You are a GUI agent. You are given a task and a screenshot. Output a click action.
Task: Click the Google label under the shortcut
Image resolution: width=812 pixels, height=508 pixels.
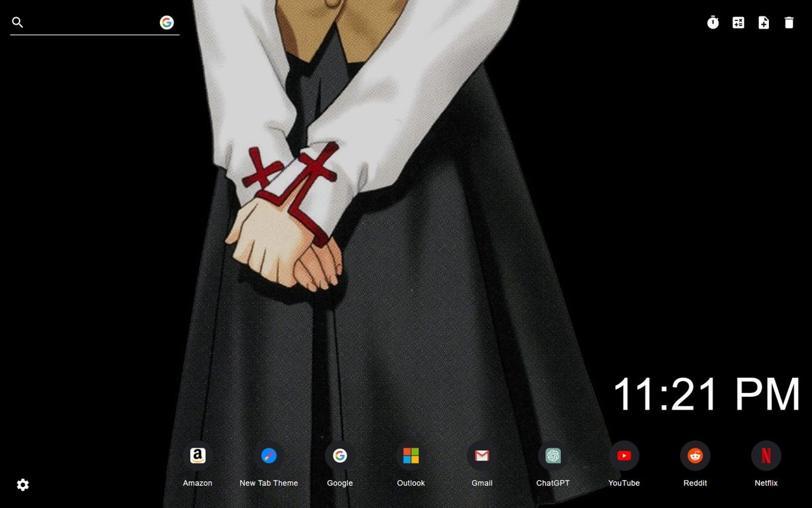click(340, 483)
